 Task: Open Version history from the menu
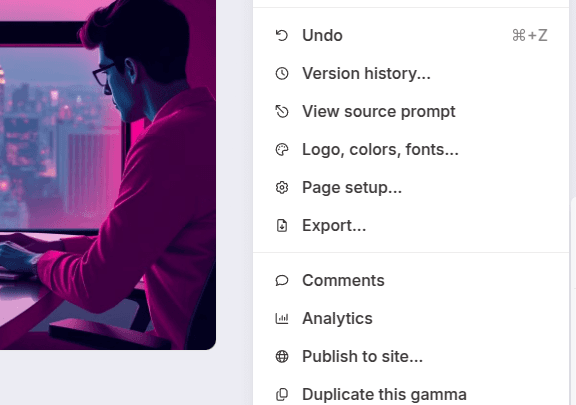[411, 74]
